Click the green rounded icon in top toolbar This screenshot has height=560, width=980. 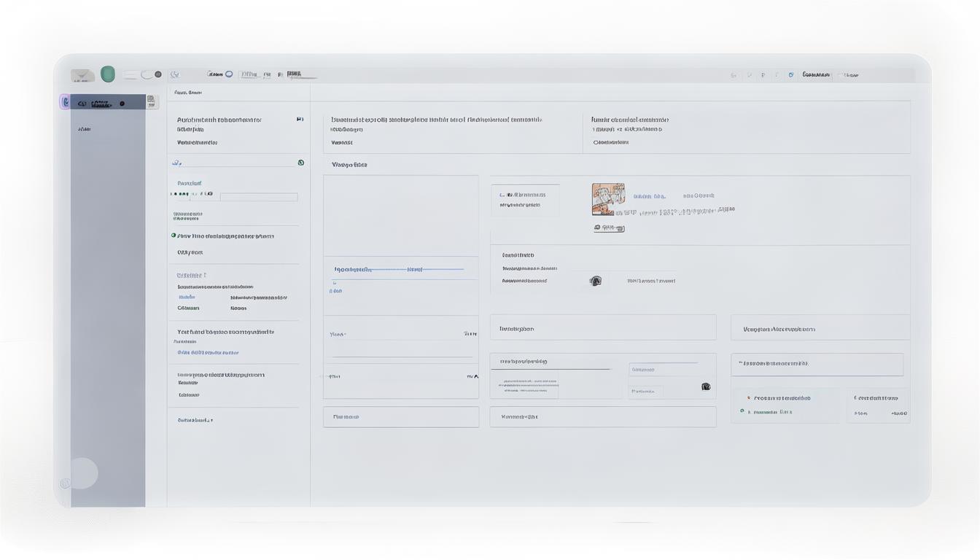point(108,74)
